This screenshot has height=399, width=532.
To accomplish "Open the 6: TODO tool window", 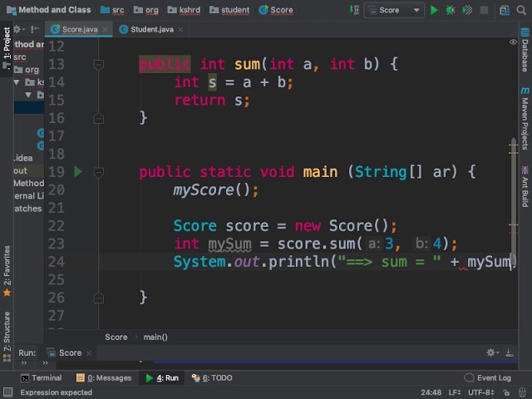I will 212,378.
